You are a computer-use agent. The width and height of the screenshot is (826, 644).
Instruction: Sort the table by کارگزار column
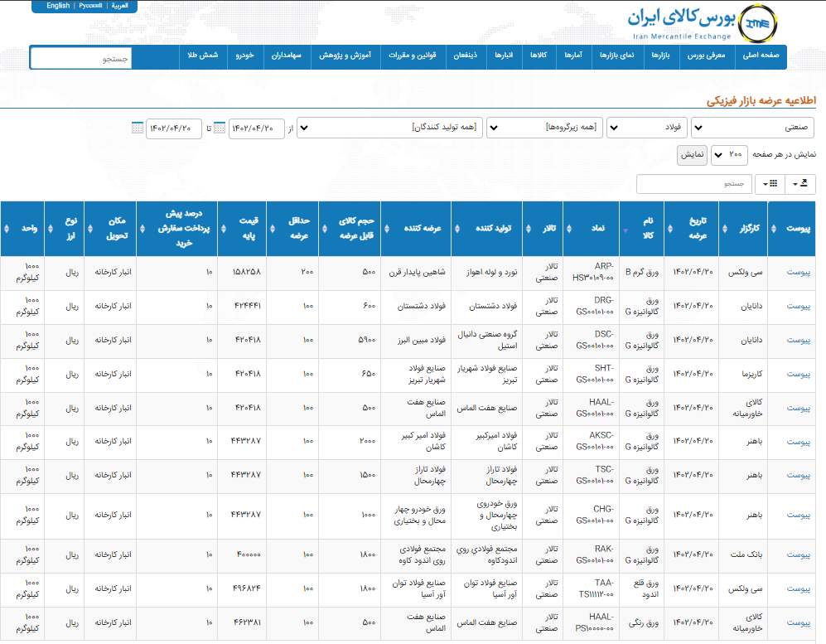coord(743,229)
